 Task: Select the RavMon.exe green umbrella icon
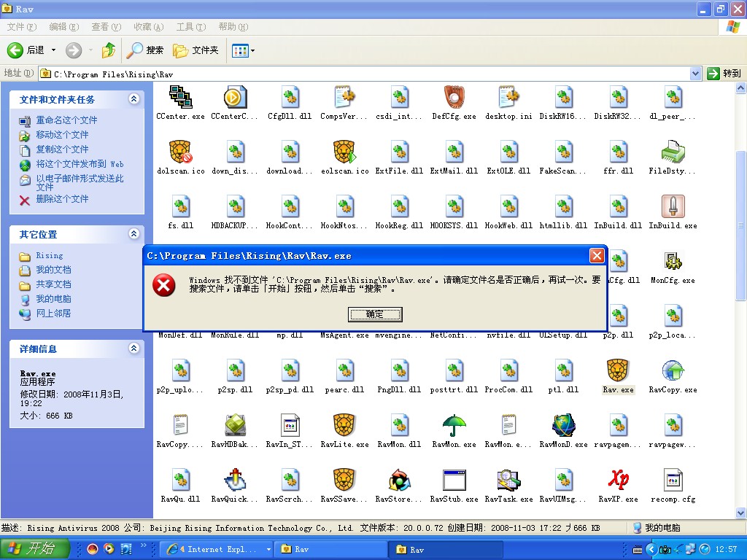(454, 425)
